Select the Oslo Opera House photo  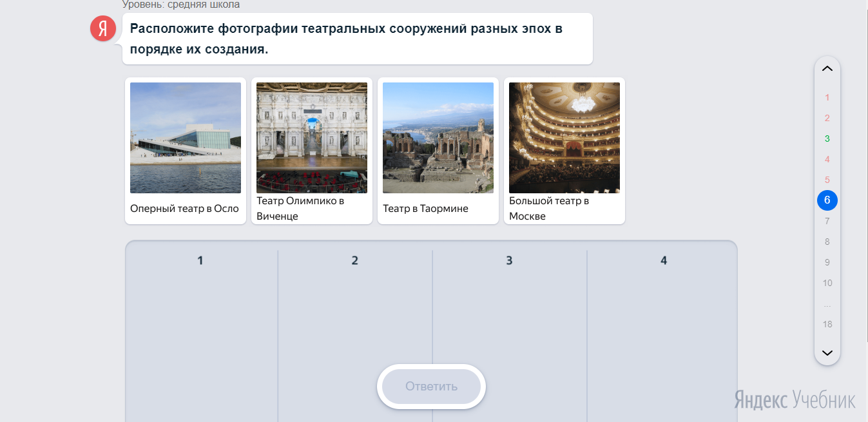click(186, 138)
